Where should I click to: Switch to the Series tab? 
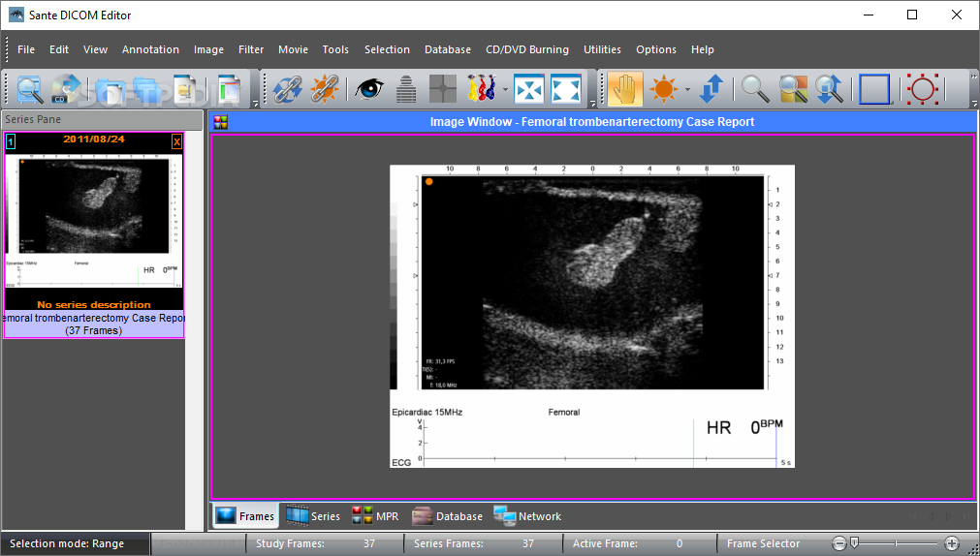313,516
